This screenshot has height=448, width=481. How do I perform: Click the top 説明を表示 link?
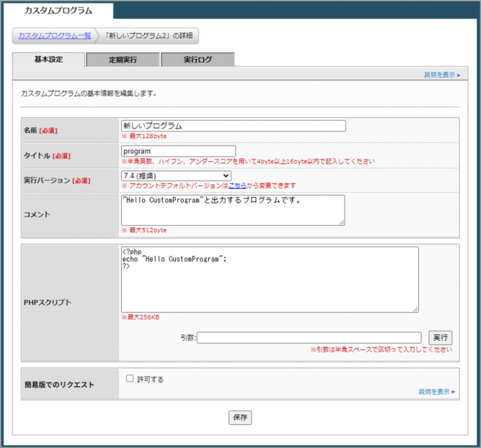point(442,75)
